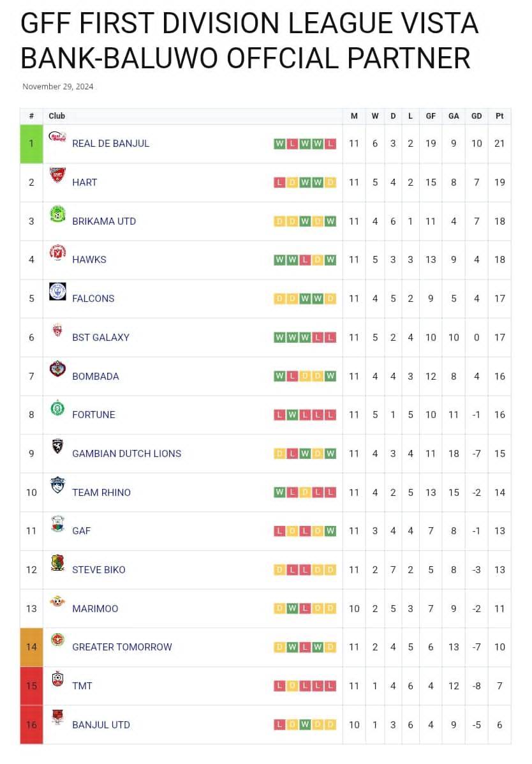This screenshot has height=764, width=532.
Task: Click the Team Rhino club crest
Action: pyautogui.click(x=57, y=485)
